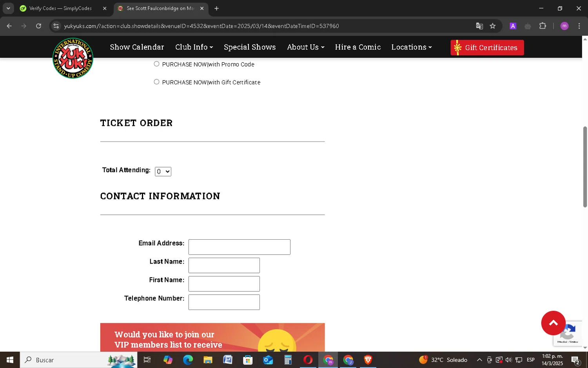Click the Gift Certificates button
The height and width of the screenshot is (368, 588).
pos(487,47)
